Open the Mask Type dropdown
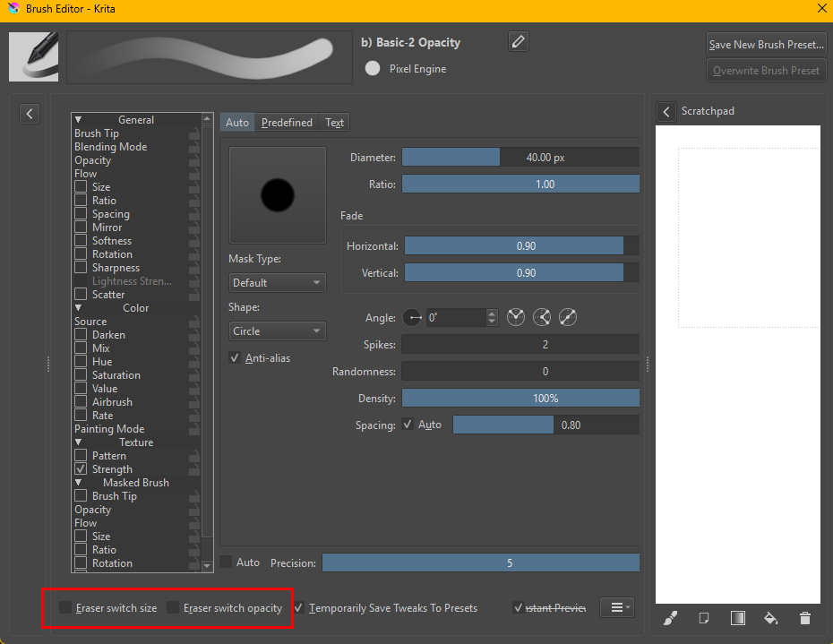This screenshot has height=644, width=833. 277,283
